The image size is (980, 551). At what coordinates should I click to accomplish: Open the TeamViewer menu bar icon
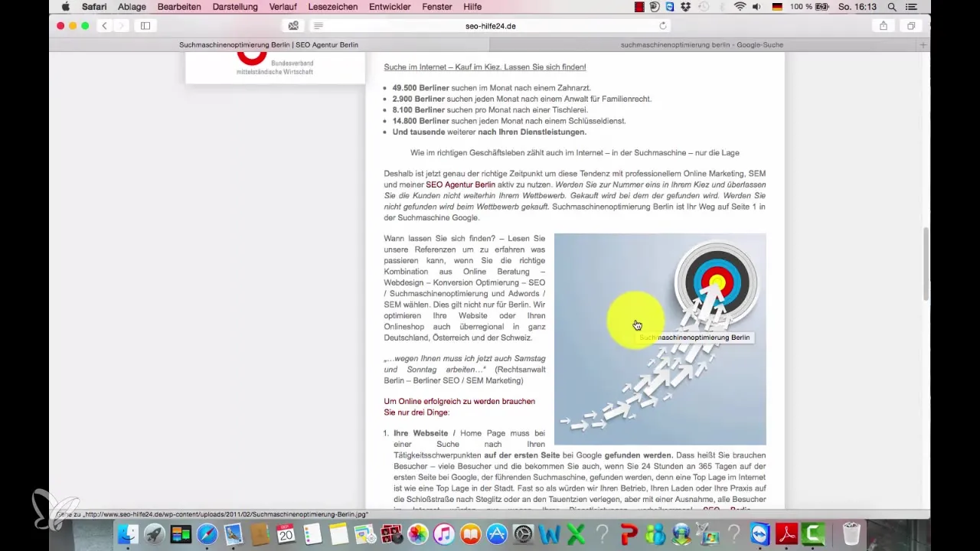pos(669,7)
